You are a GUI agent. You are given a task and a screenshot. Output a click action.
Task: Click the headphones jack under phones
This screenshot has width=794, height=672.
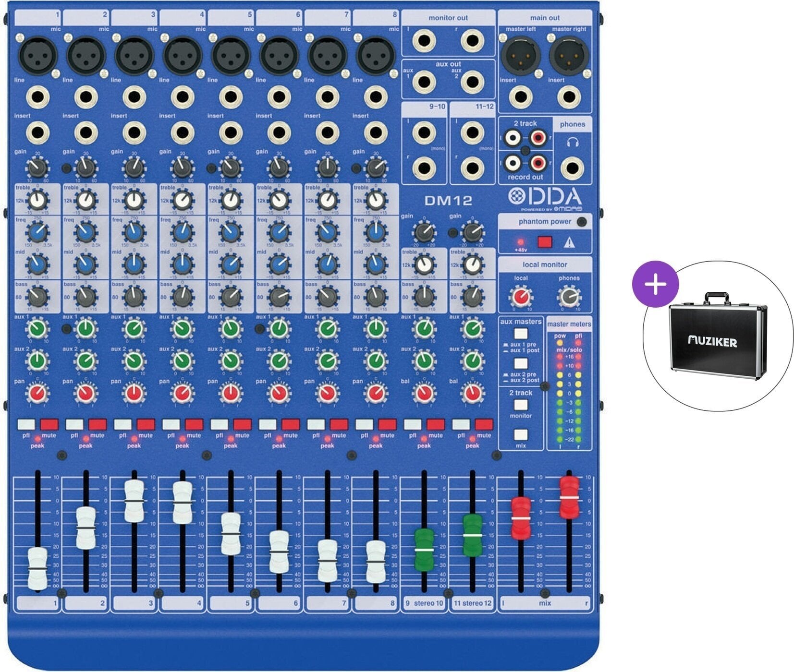572,168
